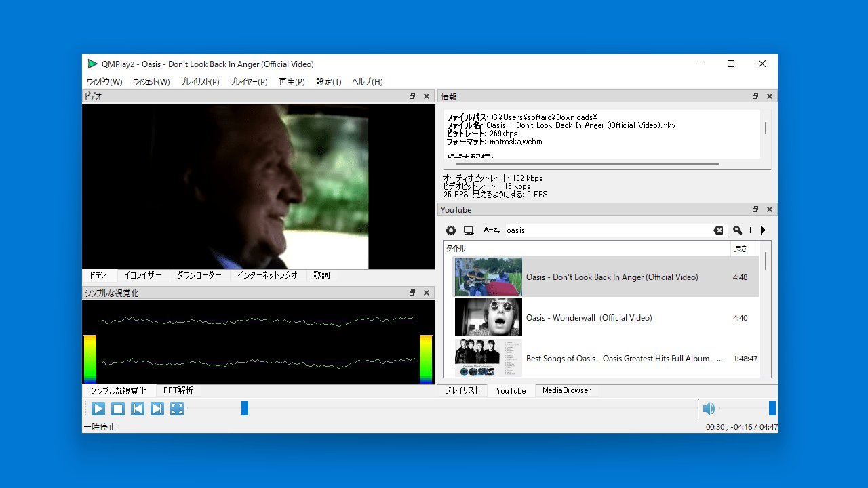Screen dimensions: 868x488
Task: Open YouTube settings gear icon
Action: 451,230
